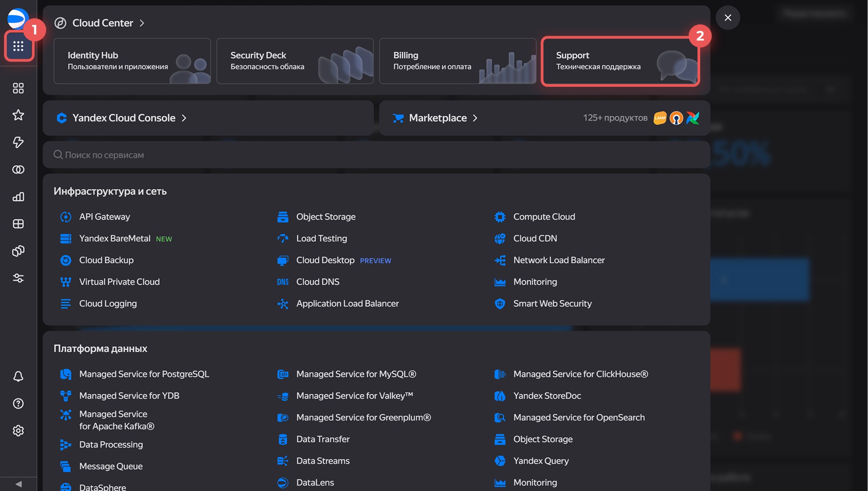Open Managed Service for OpenSearch
This screenshot has width=868, height=491.
click(579, 417)
